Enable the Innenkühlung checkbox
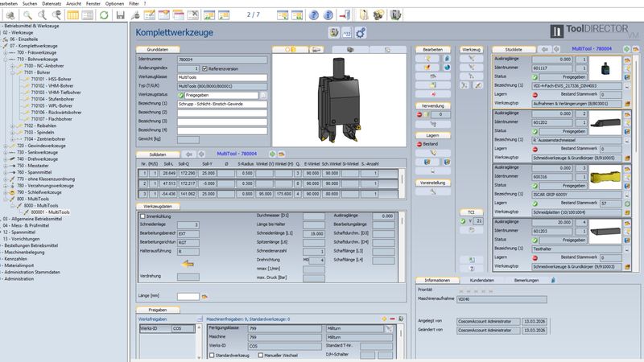Screen dimensions: 644x362 pyautogui.click(x=142, y=216)
